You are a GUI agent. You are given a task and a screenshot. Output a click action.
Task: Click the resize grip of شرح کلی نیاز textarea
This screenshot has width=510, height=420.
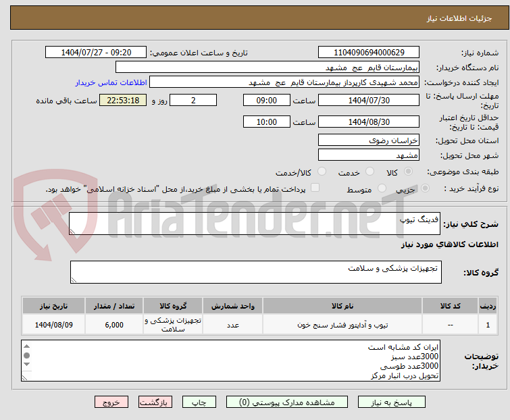coord(72,231)
